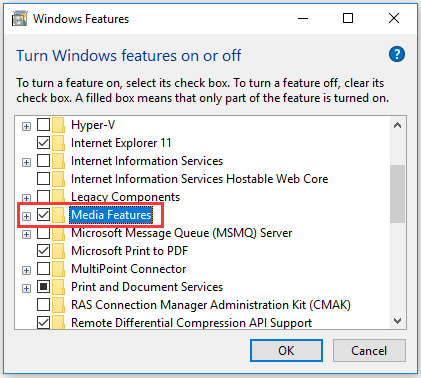421x378 pixels.
Task: Click the Windows Features title bar icon
Action: tap(19, 18)
